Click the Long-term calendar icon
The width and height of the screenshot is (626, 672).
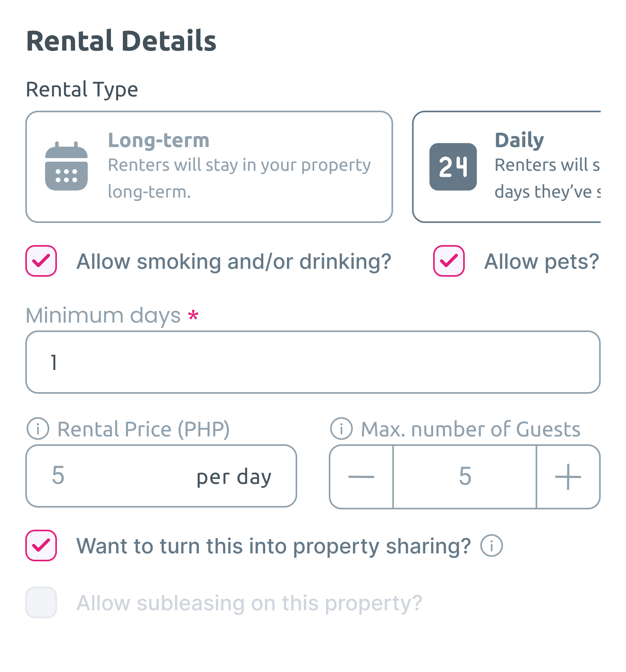(66, 166)
